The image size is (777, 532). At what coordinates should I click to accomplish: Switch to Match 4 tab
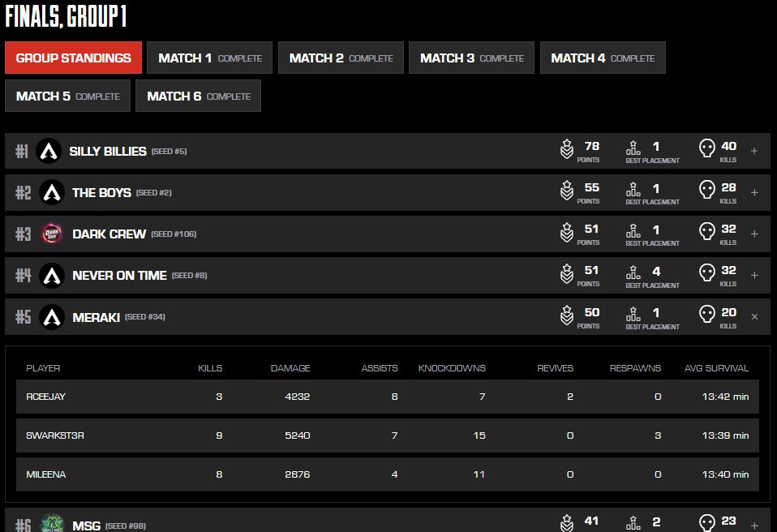point(603,58)
